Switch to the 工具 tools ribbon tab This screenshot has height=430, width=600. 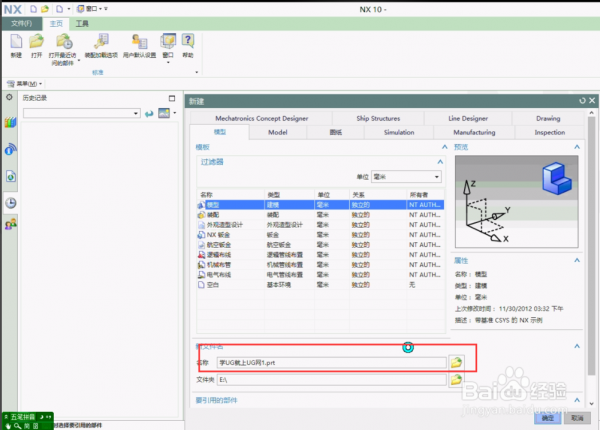coord(82,24)
